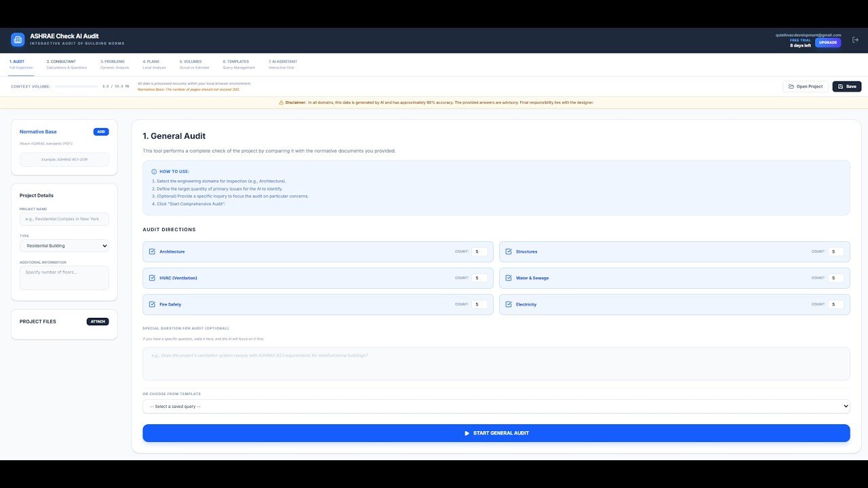Viewport: 868px width, 488px height.
Task: Click the Open Project button
Action: pos(806,87)
